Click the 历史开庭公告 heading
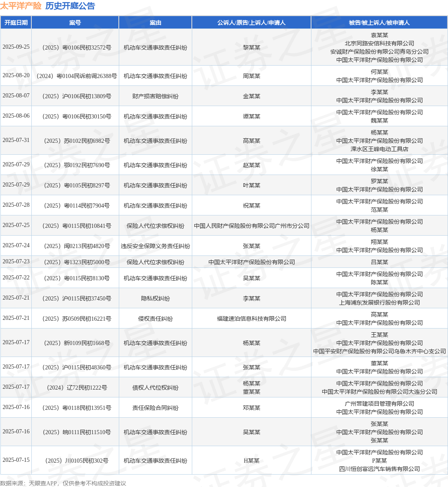 (70, 6)
